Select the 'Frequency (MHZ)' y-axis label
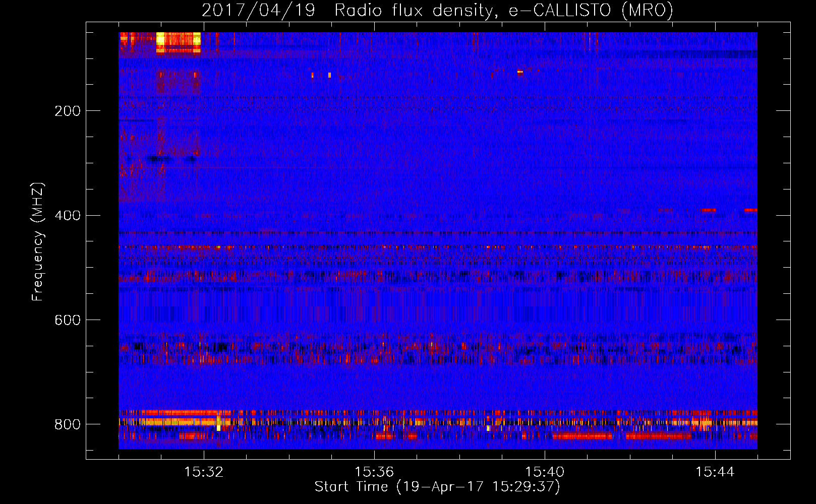Image resolution: width=816 pixels, height=504 pixels. coord(38,242)
